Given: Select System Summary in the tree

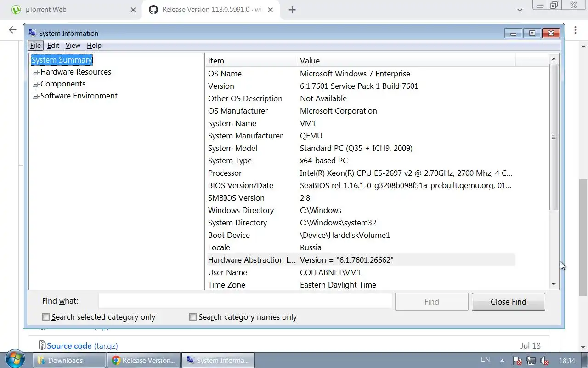Looking at the screenshot, I should (62, 60).
